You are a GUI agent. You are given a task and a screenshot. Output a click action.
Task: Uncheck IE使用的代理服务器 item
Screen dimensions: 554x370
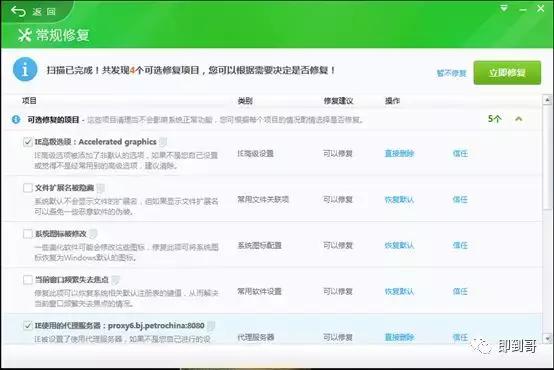tap(28, 325)
